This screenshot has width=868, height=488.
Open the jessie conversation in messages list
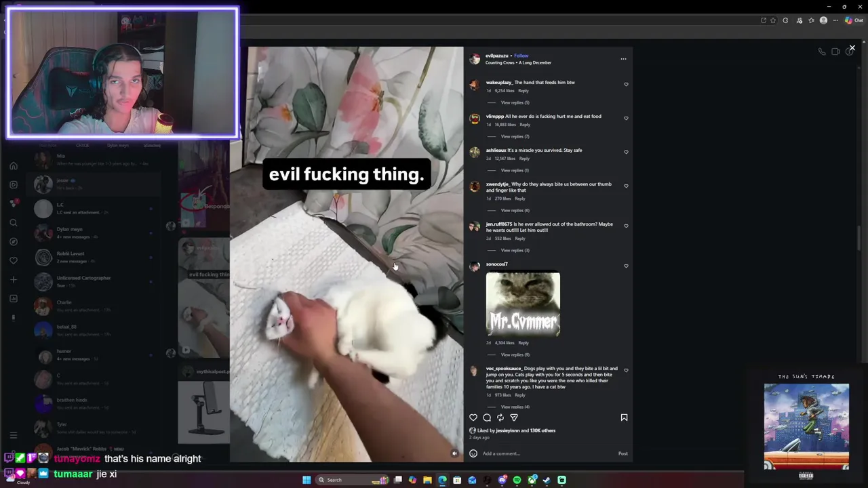click(x=94, y=183)
